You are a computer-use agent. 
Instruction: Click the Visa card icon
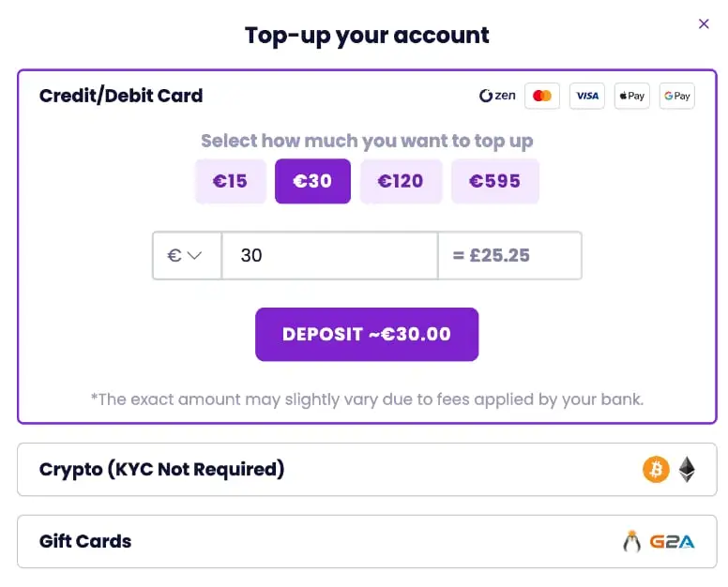[587, 96]
